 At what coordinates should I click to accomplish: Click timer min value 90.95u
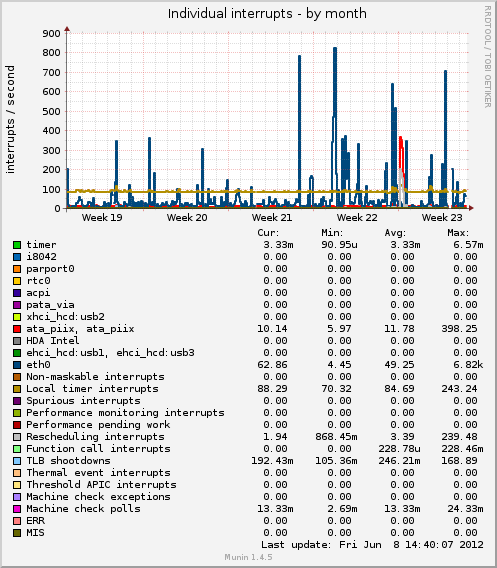point(339,245)
